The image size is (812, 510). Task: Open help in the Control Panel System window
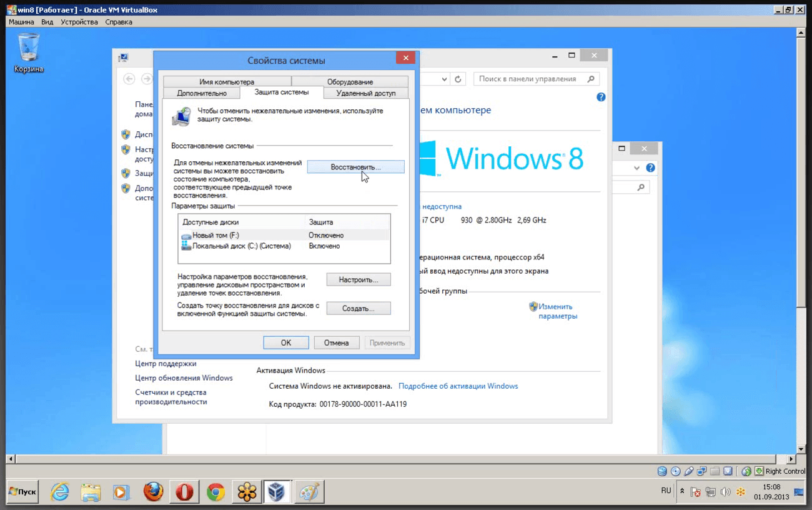(x=601, y=97)
